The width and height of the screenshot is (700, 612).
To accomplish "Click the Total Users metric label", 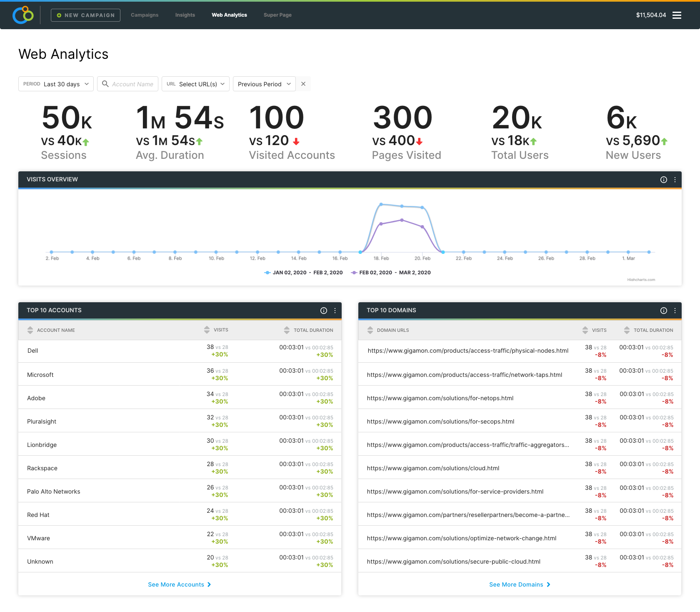I will [x=520, y=155].
